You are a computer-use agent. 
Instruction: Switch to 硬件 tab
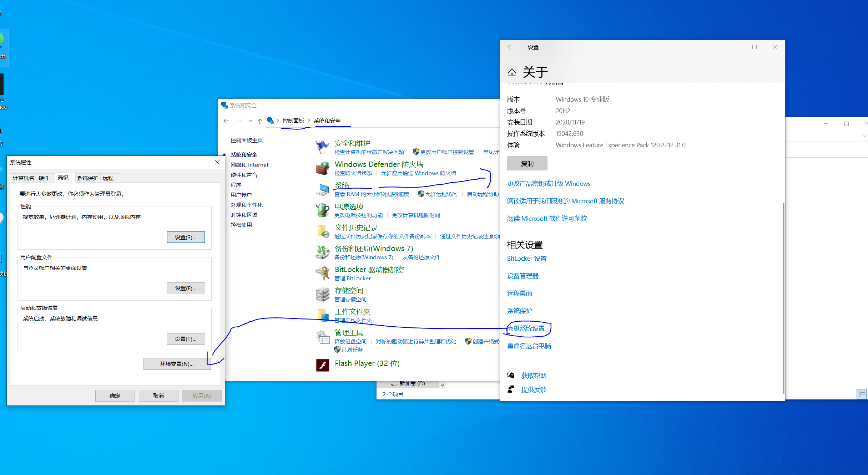pyautogui.click(x=44, y=178)
